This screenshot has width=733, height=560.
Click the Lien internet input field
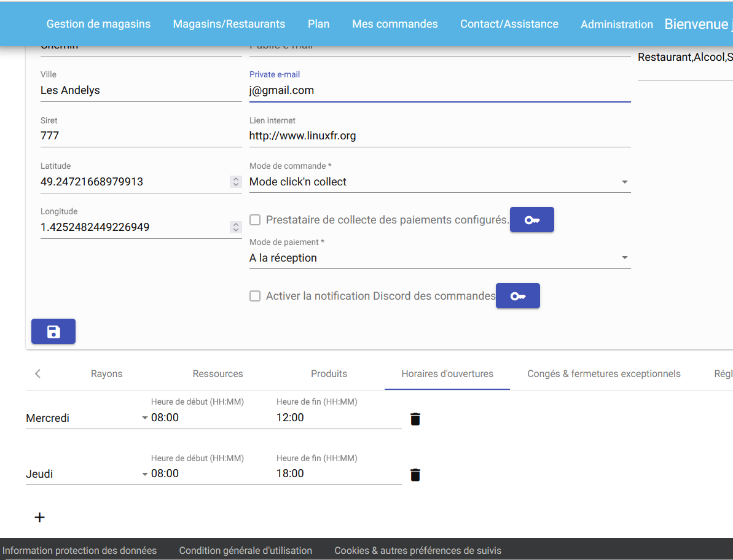439,136
